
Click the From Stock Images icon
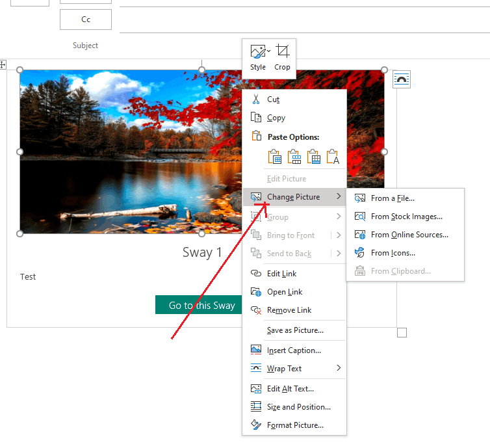(x=360, y=217)
